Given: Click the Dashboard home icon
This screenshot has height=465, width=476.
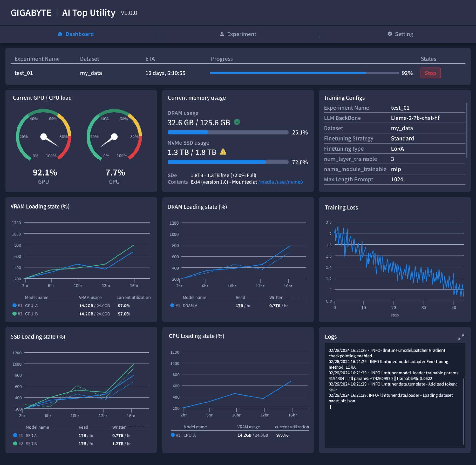Looking at the screenshot, I should pyautogui.click(x=60, y=34).
